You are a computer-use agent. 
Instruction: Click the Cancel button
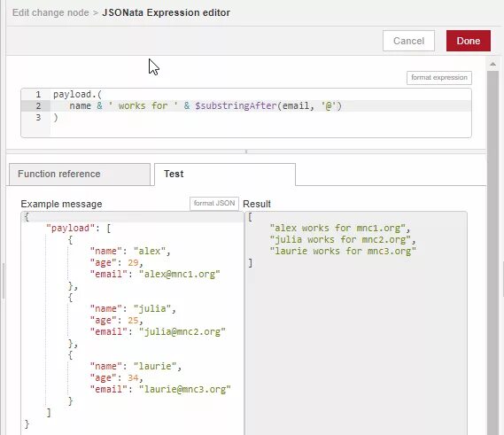point(408,41)
